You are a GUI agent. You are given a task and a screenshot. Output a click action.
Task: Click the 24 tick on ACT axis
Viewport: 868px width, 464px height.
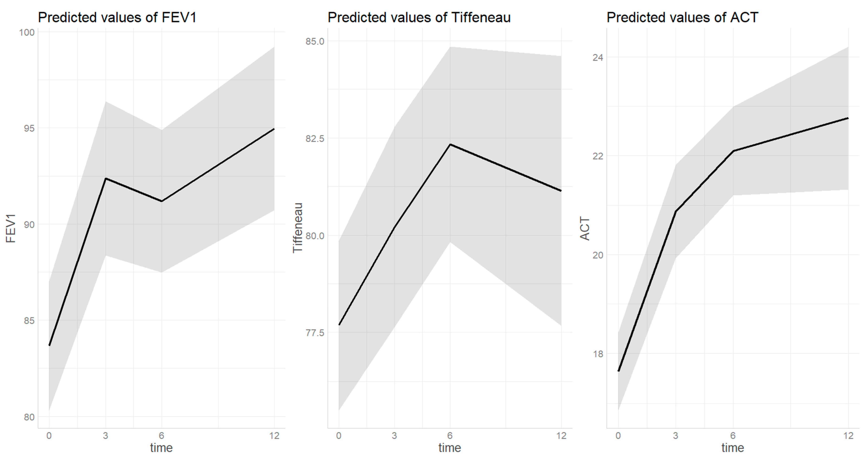click(598, 57)
